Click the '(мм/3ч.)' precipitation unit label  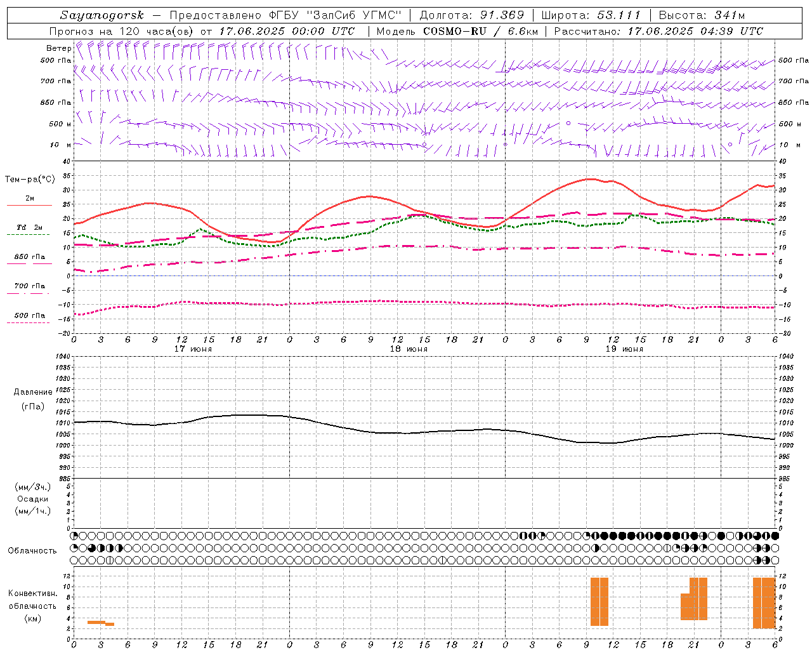point(33,487)
